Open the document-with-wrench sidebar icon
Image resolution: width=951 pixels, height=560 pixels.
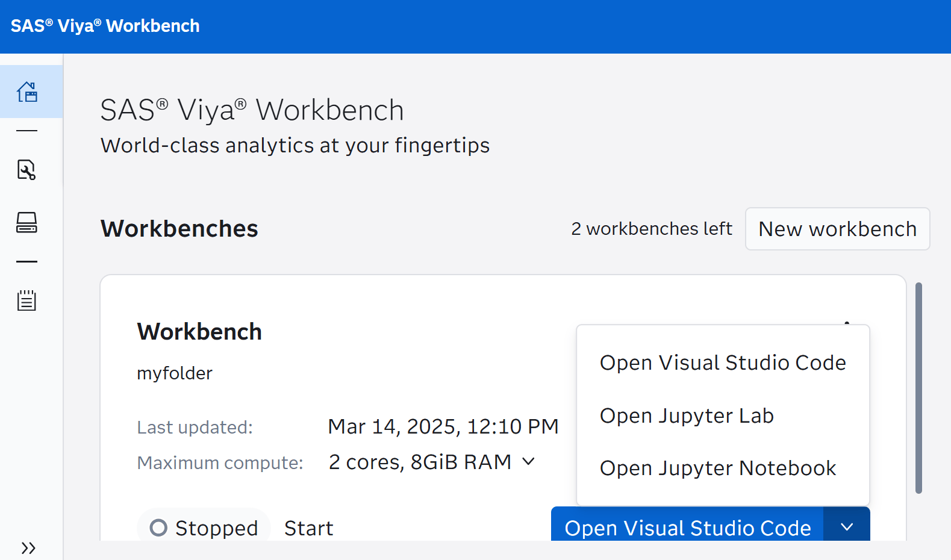click(27, 170)
